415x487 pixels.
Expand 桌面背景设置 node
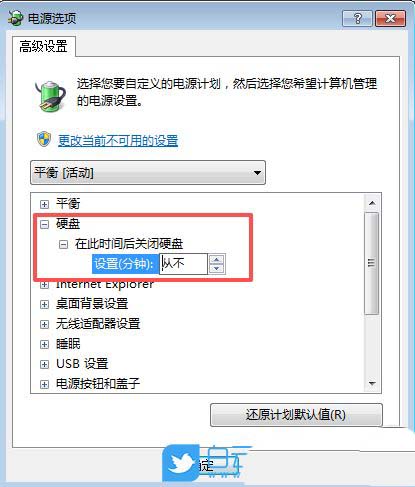(x=44, y=304)
